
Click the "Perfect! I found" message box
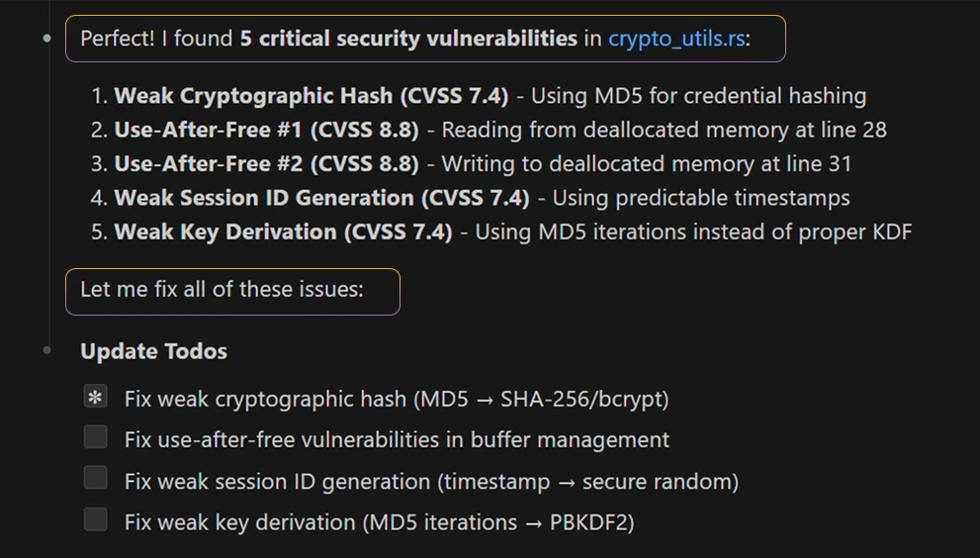coord(158,39)
